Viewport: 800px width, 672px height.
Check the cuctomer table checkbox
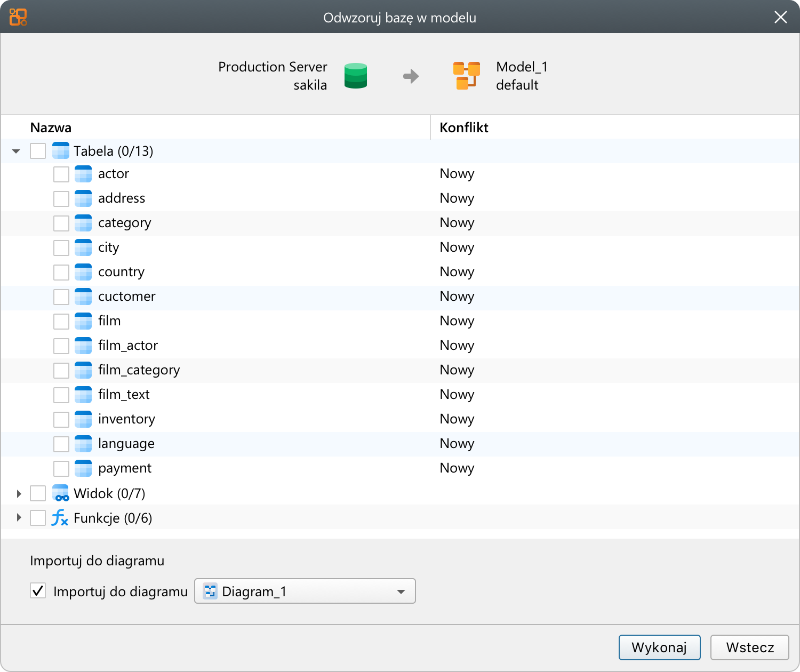[61, 297]
